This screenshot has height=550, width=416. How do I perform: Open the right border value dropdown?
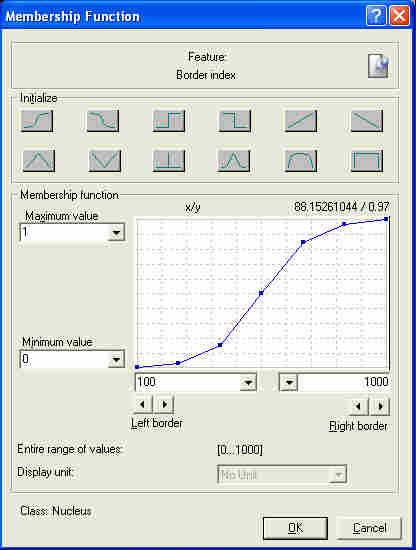pyautogui.click(x=289, y=382)
